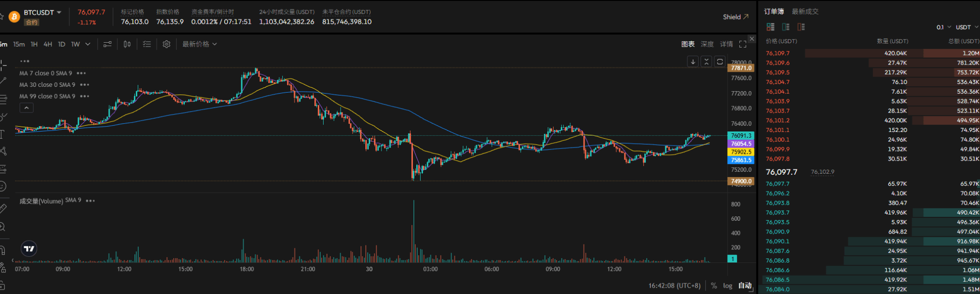Viewport: 980px width, 294px height.
Task: Expand the 最新价格 price type dropdown
Action: 199,44
